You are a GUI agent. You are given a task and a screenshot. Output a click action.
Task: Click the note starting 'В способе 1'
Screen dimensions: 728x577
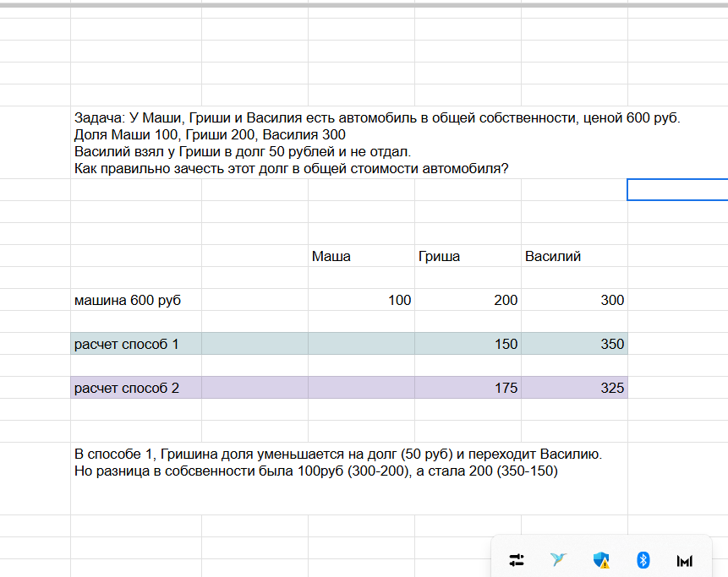pos(338,462)
